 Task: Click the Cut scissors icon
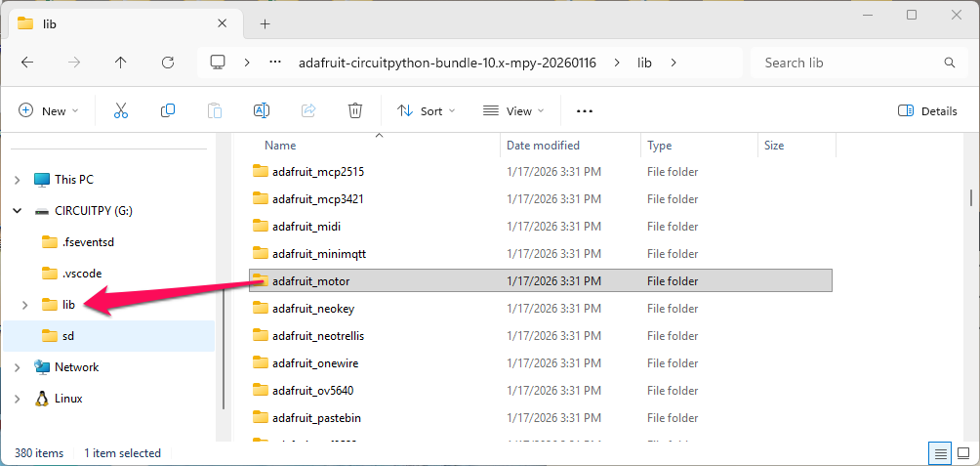(121, 111)
